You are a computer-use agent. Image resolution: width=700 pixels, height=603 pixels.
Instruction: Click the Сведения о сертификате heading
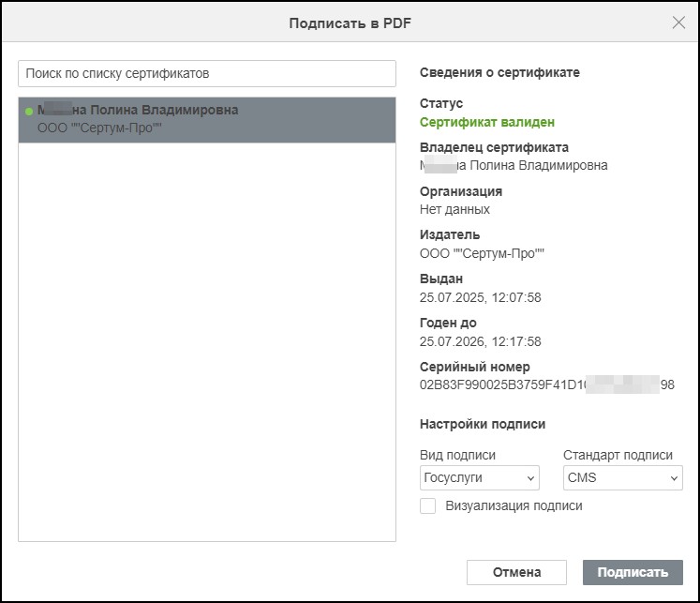[499, 72]
